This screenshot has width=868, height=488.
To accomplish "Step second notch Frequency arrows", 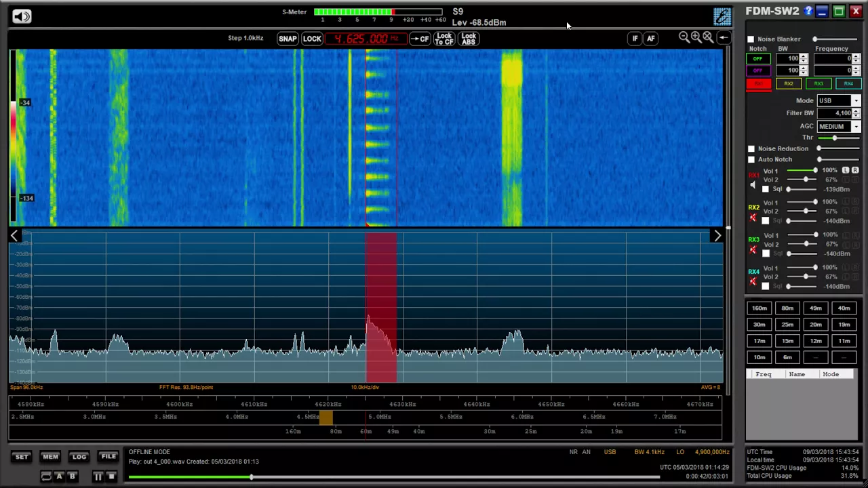I will click(x=856, y=70).
